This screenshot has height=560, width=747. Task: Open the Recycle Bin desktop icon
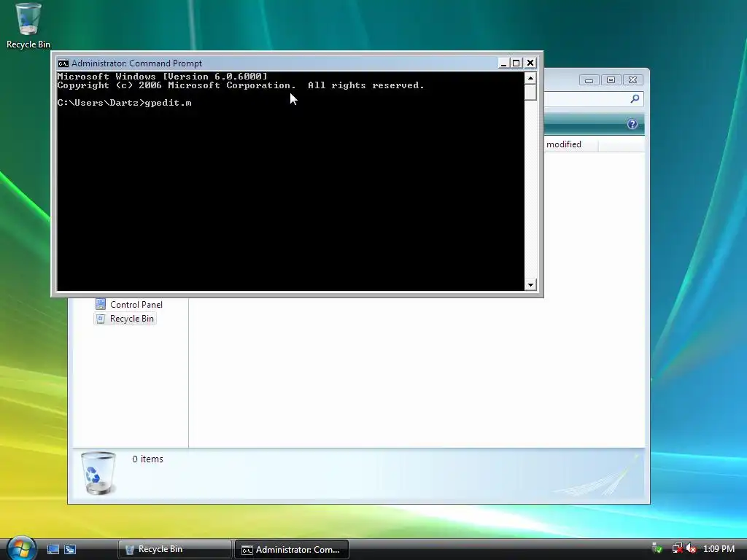(x=28, y=26)
